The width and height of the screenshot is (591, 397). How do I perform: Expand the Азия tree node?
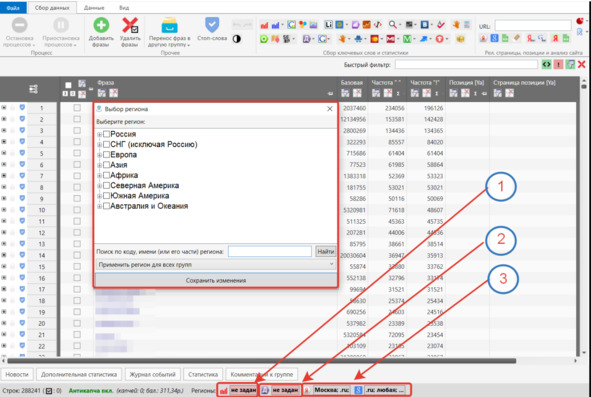pyautogui.click(x=100, y=165)
